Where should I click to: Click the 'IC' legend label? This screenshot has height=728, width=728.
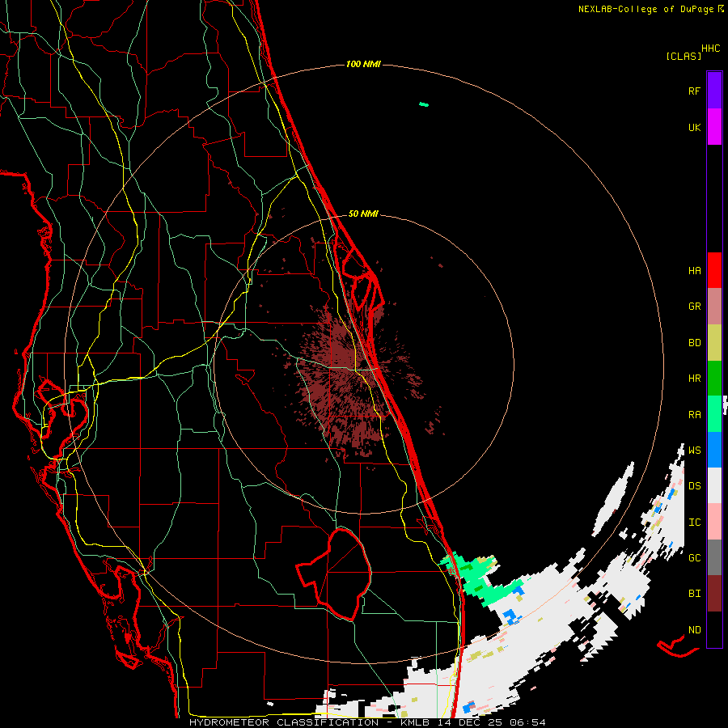point(694,522)
